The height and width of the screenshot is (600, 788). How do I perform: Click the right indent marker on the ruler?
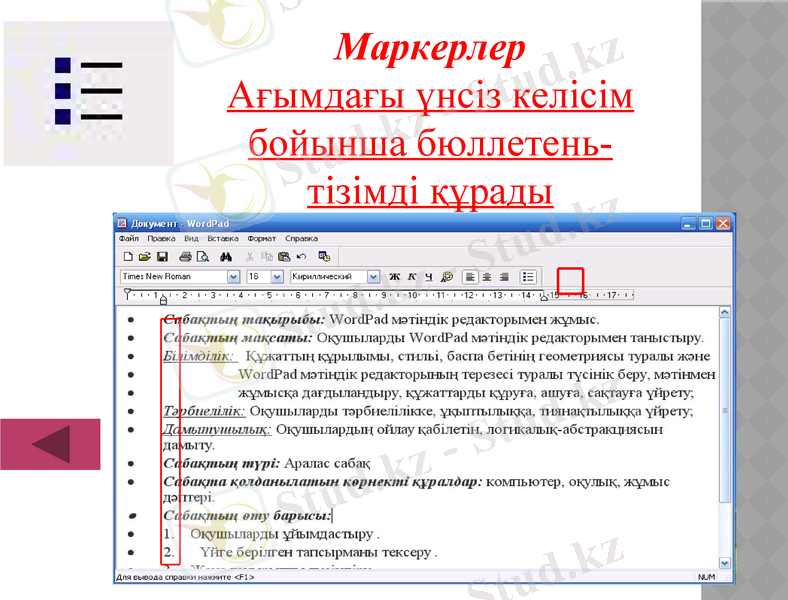pos(544,297)
